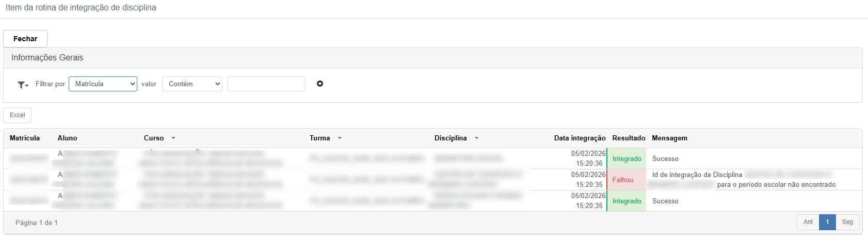Click the first Integrado result cell
The height and width of the screenshot is (239, 868).
tap(627, 159)
